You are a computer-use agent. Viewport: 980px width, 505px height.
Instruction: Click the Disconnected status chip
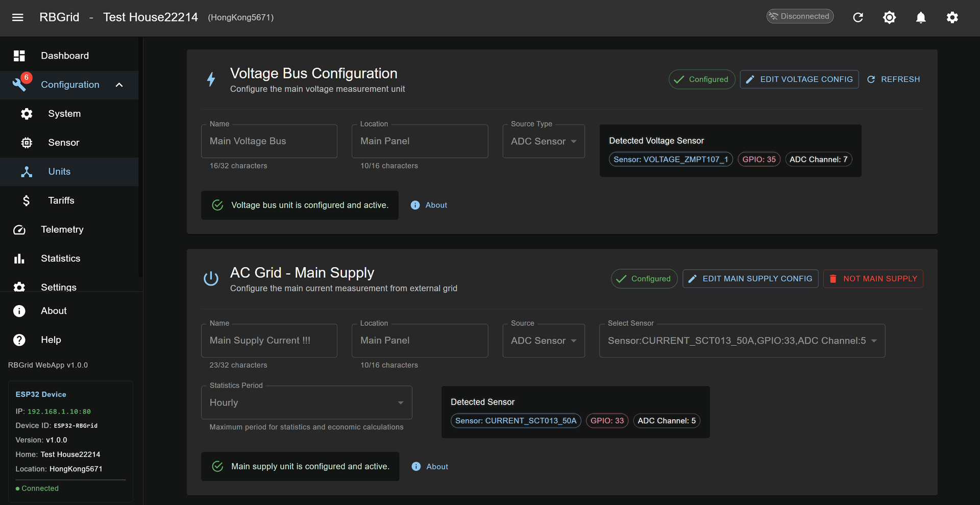[800, 16]
